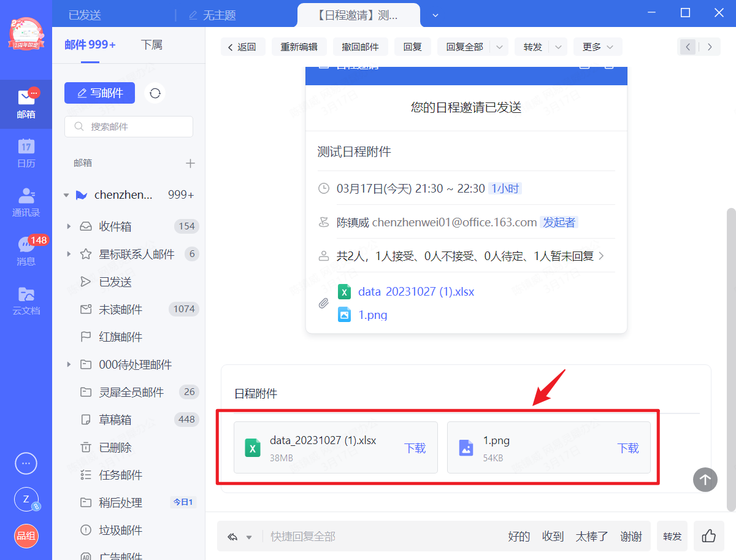Open 1.png link in invitation card
Screen dimensions: 736x560
tap(373, 315)
